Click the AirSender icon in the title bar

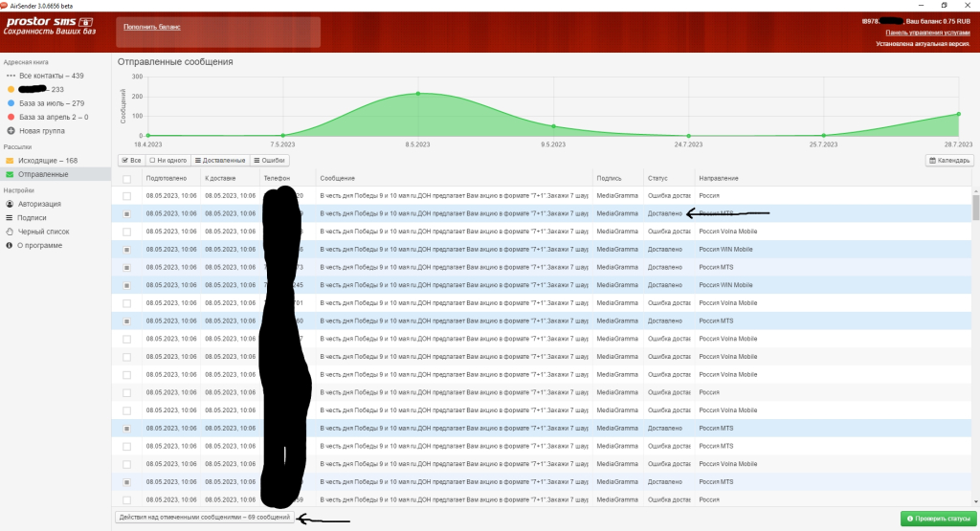tap(4, 5)
